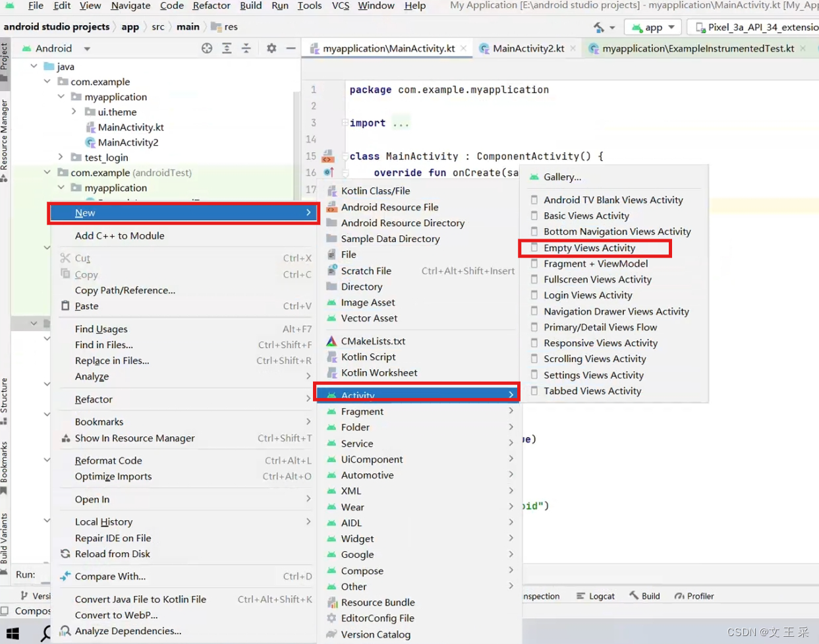Close the MainActivity2.kt editor tab
This screenshot has width=819, height=644.
[x=573, y=48]
